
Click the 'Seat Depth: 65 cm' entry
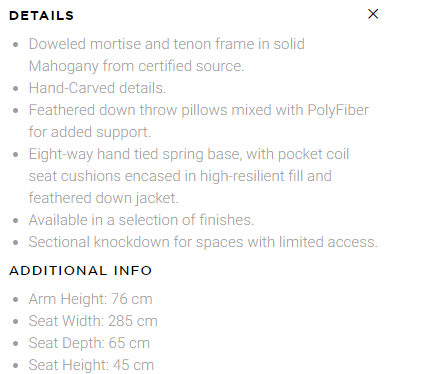89,343
